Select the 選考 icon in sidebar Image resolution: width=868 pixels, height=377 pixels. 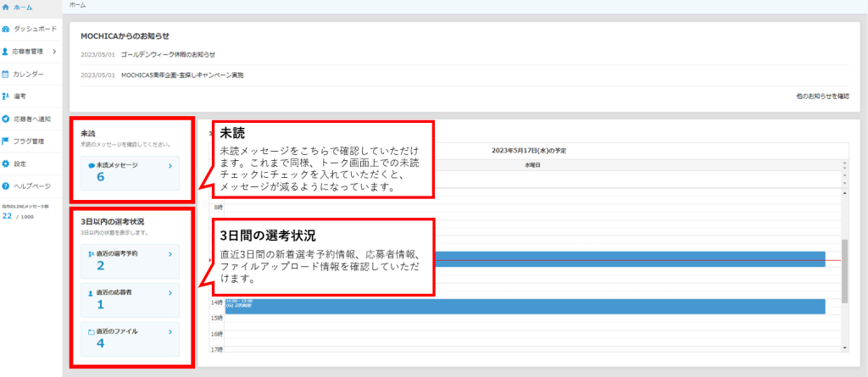(7, 97)
